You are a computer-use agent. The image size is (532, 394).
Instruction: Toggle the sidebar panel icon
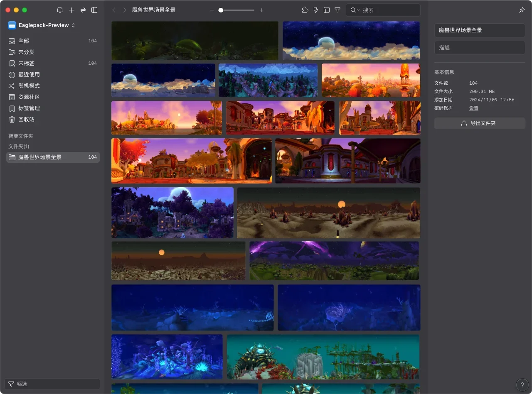pos(94,10)
